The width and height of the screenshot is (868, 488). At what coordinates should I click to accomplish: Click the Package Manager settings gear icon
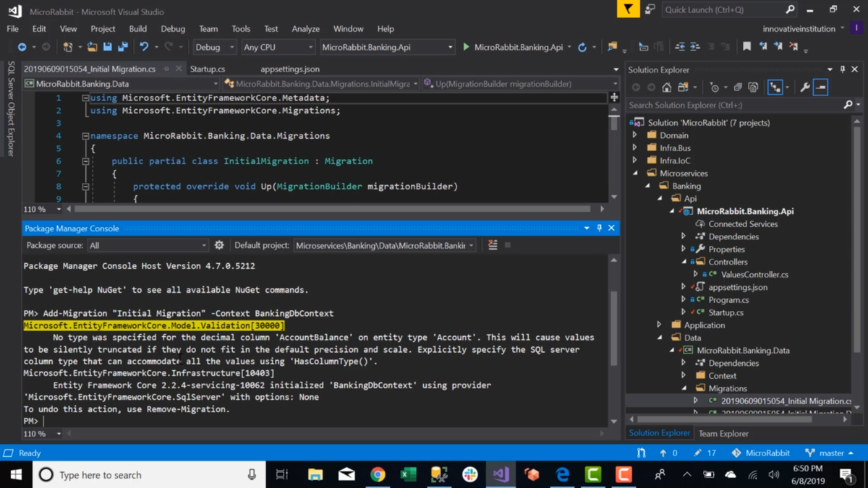[219, 245]
